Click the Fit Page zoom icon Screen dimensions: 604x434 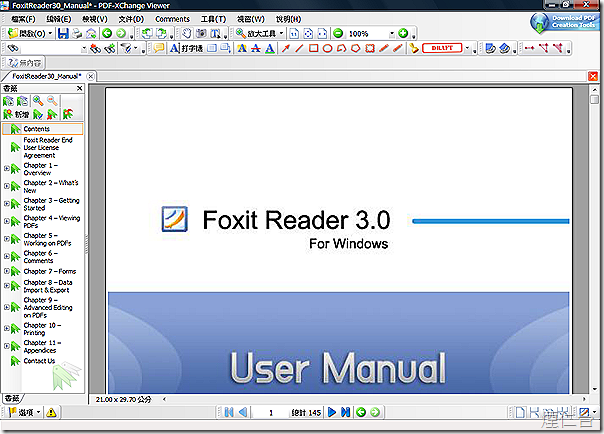[308, 34]
